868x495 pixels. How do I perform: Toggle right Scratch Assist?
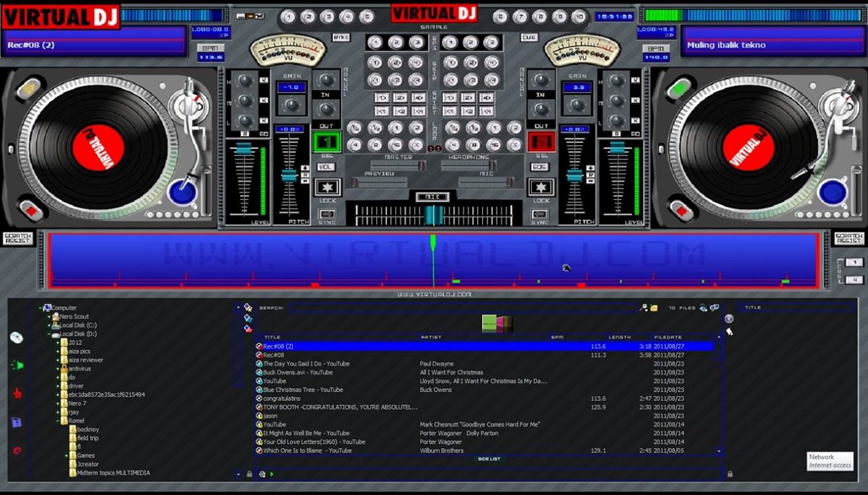click(849, 239)
